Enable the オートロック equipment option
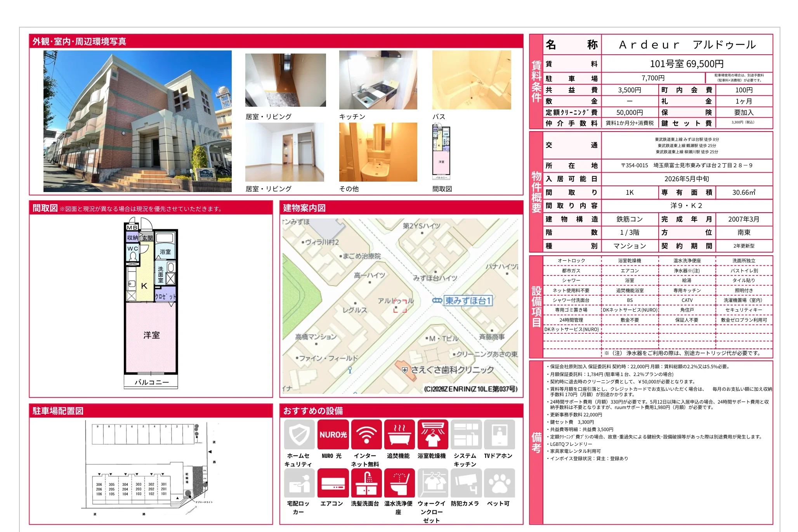The height and width of the screenshot is (532, 798). coord(572,261)
